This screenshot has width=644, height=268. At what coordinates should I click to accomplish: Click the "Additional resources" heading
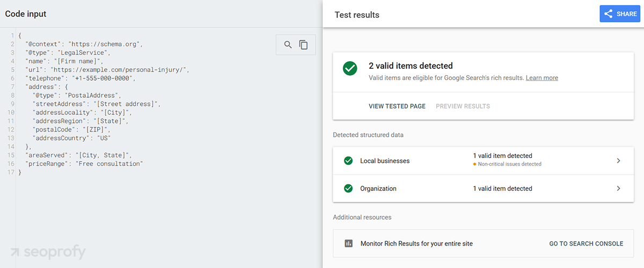click(x=362, y=218)
